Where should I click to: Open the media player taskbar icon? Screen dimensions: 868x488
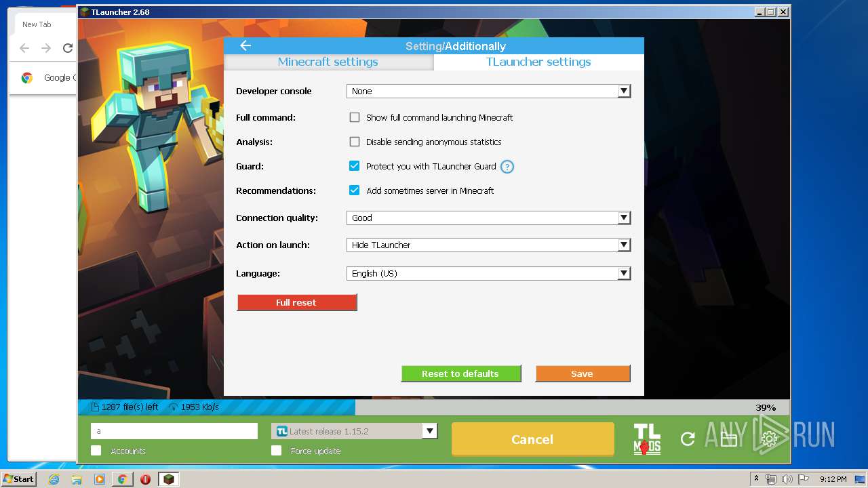point(100,479)
